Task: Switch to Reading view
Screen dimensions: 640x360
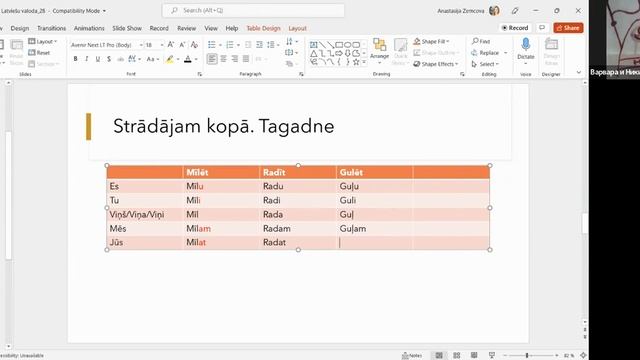Action: (474, 356)
